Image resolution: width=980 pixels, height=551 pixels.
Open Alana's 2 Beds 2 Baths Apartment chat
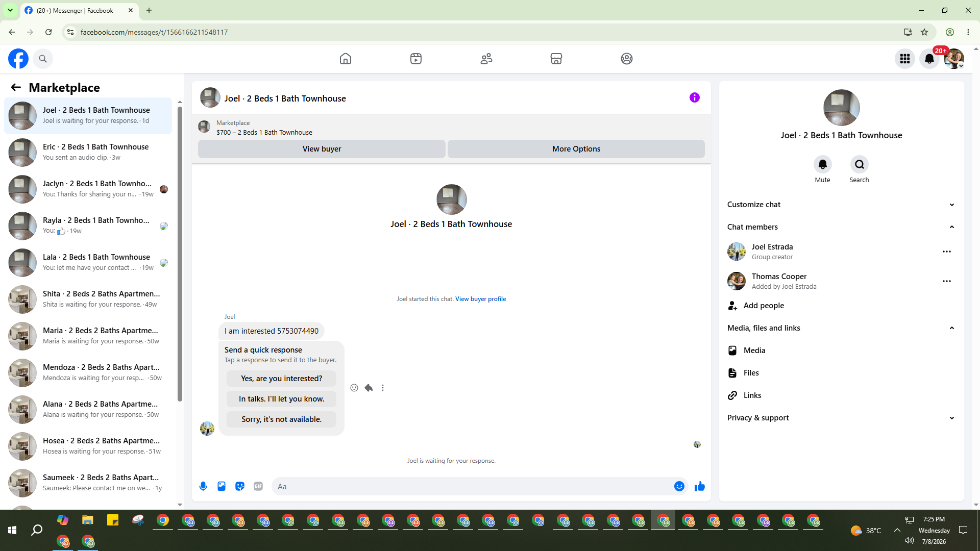pos(88,409)
